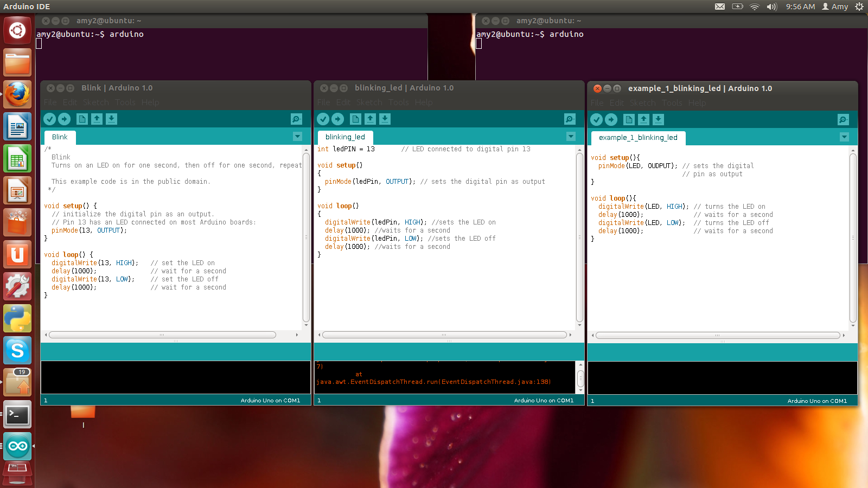
Task: Click New icon in example_1_blinking_led window
Action: point(629,119)
